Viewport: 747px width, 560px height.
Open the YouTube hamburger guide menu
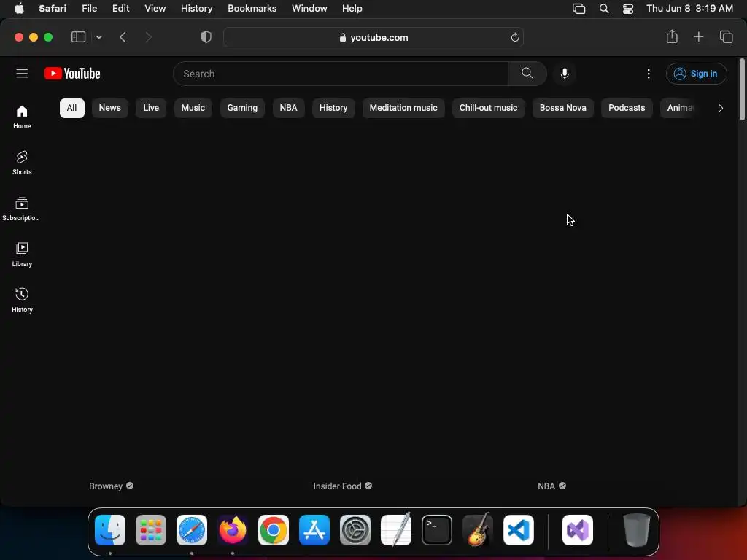click(22, 74)
